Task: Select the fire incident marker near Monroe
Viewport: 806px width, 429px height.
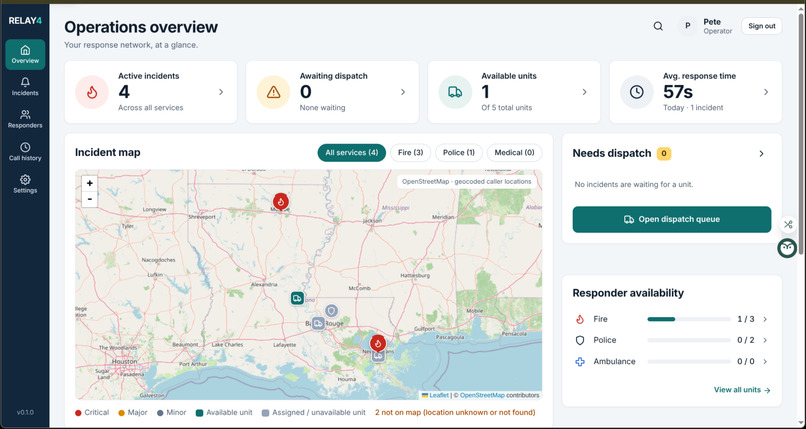Action: 280,201
